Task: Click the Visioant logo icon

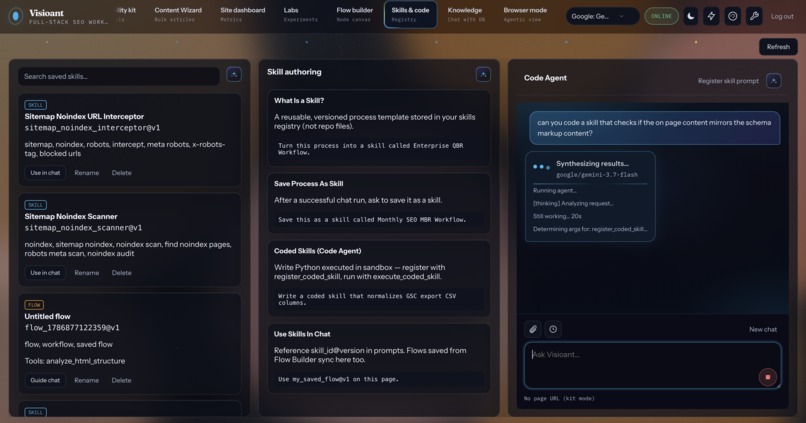Action: pos(16,16)
